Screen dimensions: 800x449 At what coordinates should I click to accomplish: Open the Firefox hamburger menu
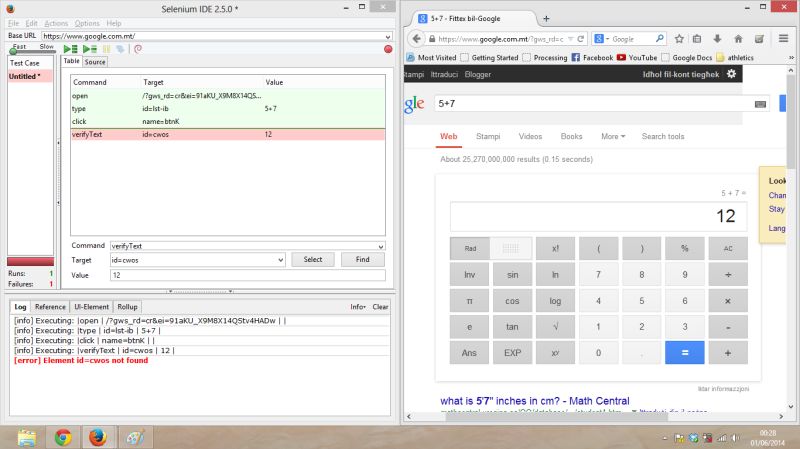pyautogui.click(x=783, y=39)
